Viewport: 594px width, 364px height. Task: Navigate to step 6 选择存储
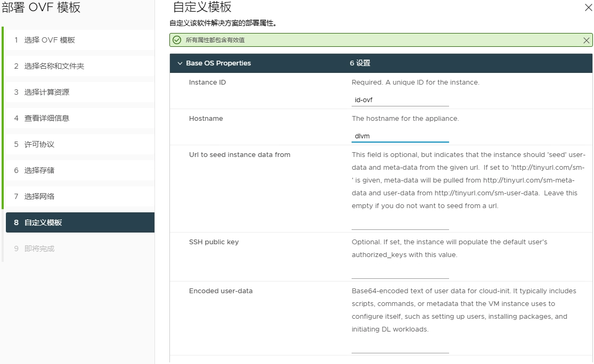[39, 170]
